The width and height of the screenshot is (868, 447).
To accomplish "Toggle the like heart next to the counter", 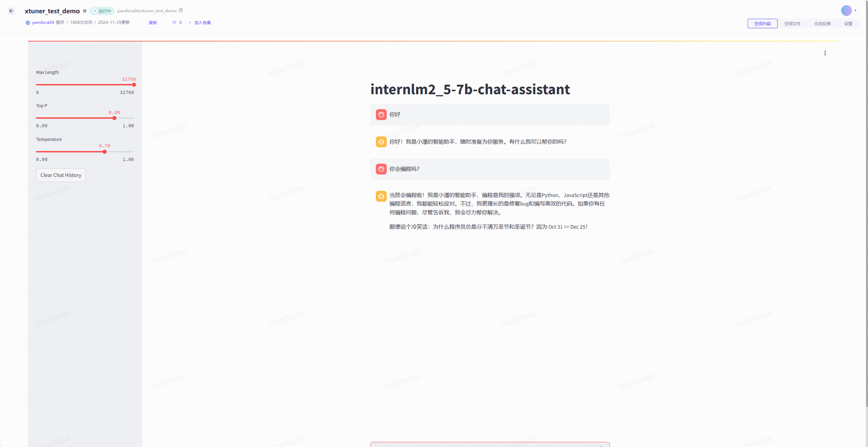I will click(174, 22).
